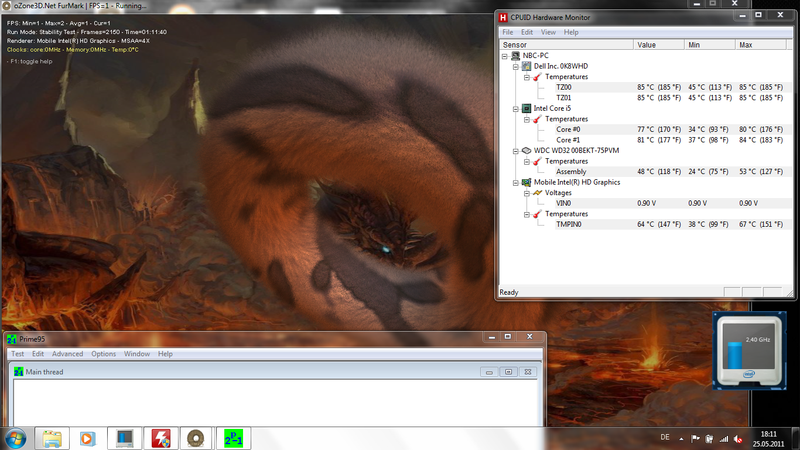The image size is (800, 450).
Task: Collapse the Mobile Intel(R) HD Graphics node
Action: 516,183
